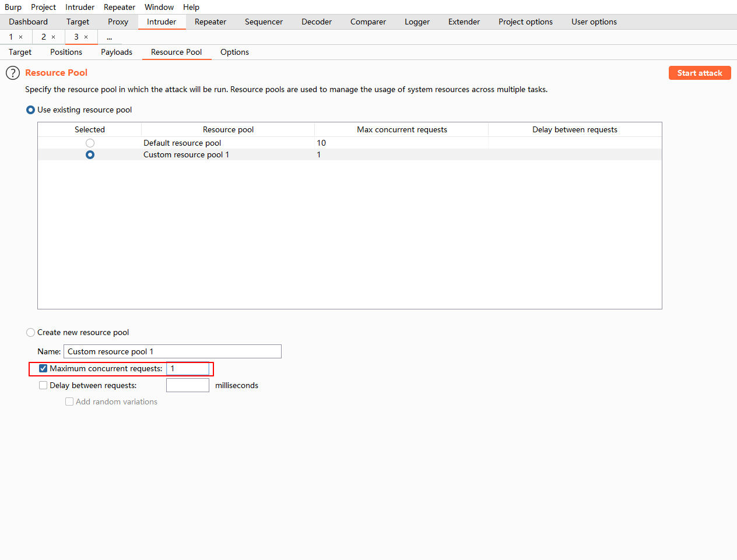
Task: Tick Add random variations checkbox
Action: (x=69, y=401)
